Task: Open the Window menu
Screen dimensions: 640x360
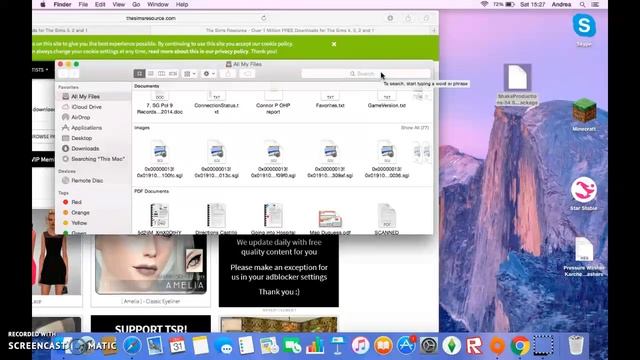Action: (x=158, y=4)
